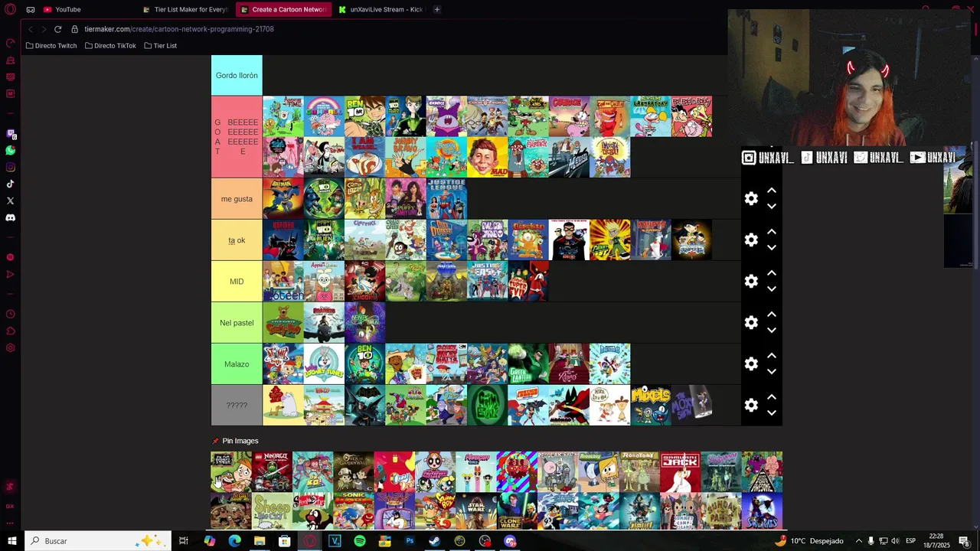Select Create a Cartoon Network tab
Screen dimensions: 980x551
click(x=283, y=9)
